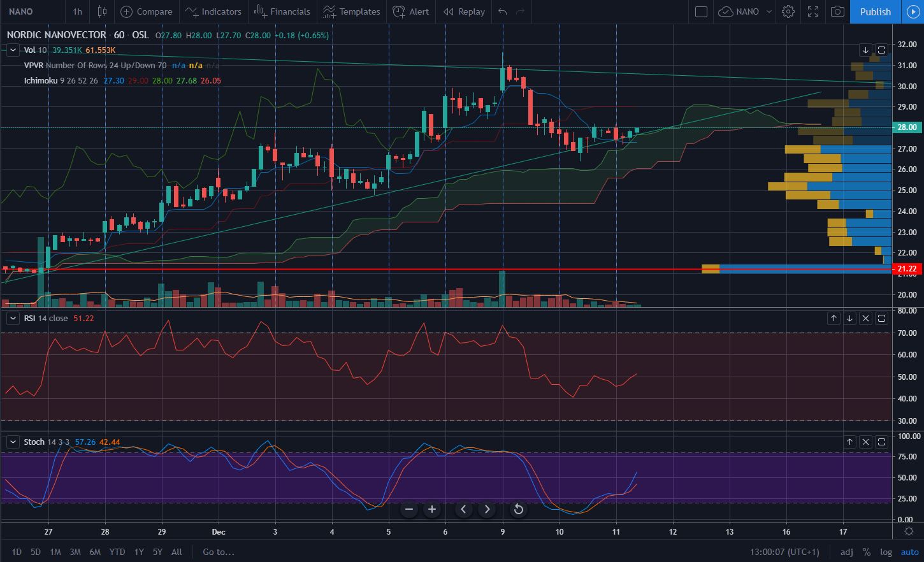Zoom out the chart with minus button
This screenshot has width=924, height=562.
pyautogui.click(x=409, y=509)
